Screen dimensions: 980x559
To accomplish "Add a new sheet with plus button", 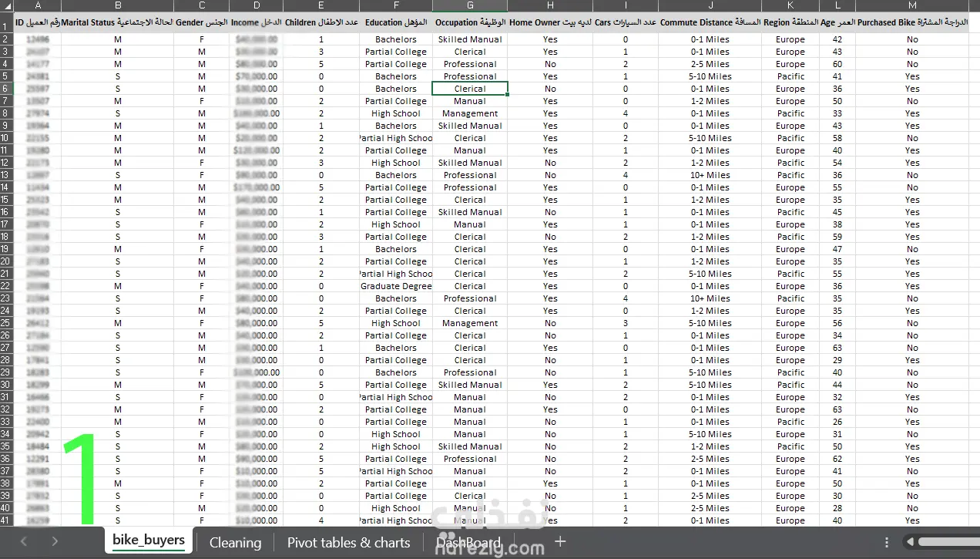I will [x=560, y=541].
